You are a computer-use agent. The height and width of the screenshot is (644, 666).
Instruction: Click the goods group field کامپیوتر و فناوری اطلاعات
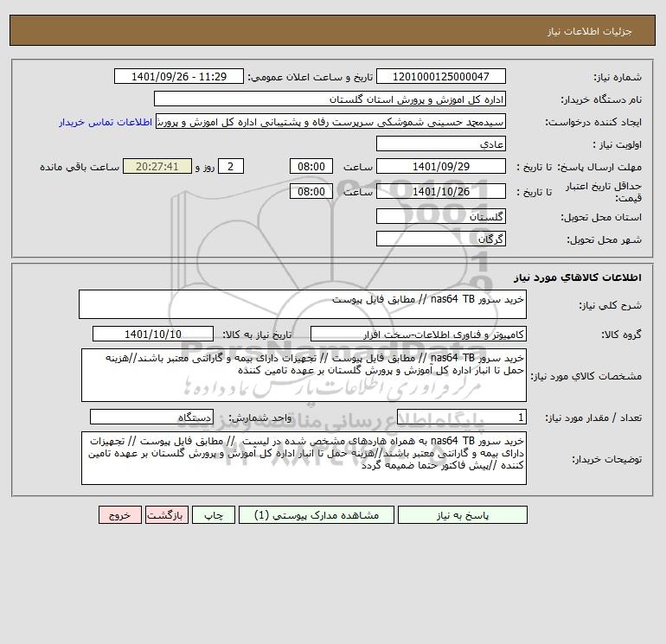pos(419,334)
